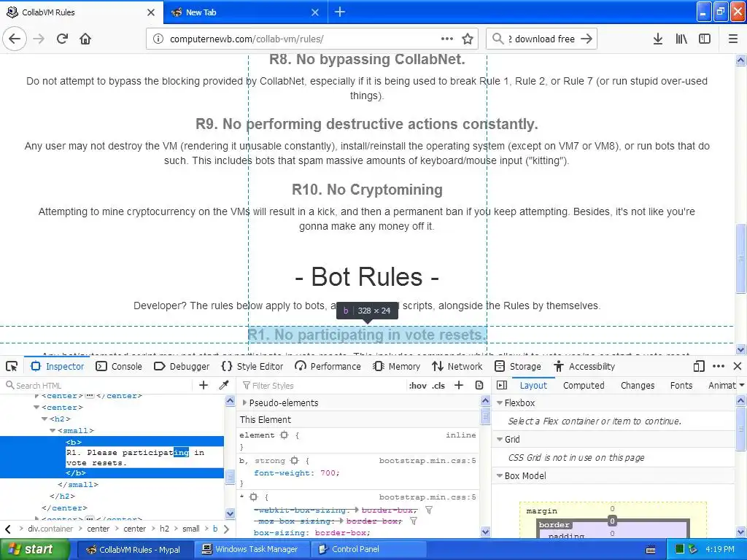Close the New Tab tab
747x560 pixels.
(x=315, y=12)
